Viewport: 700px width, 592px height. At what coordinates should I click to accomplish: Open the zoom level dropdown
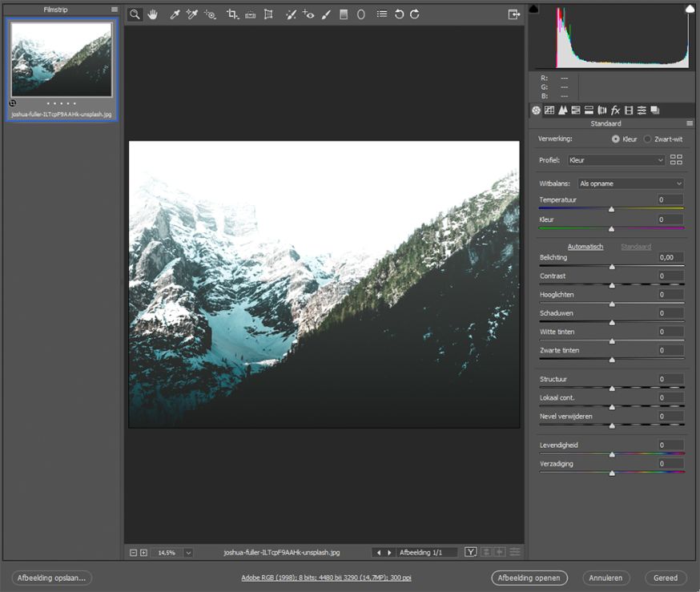(x=188, y=553)
